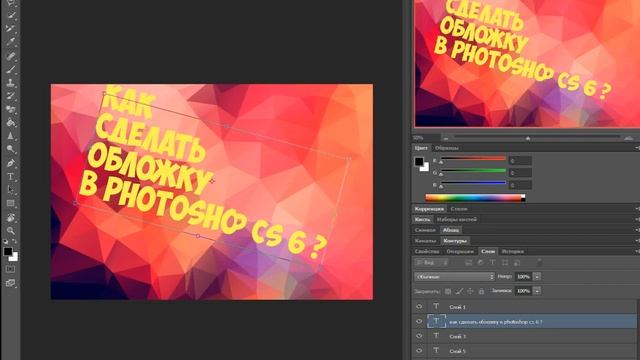Select the Zoom tool in toolbar
Viewport: 640px width, 360px height.
tap(11, 231)
